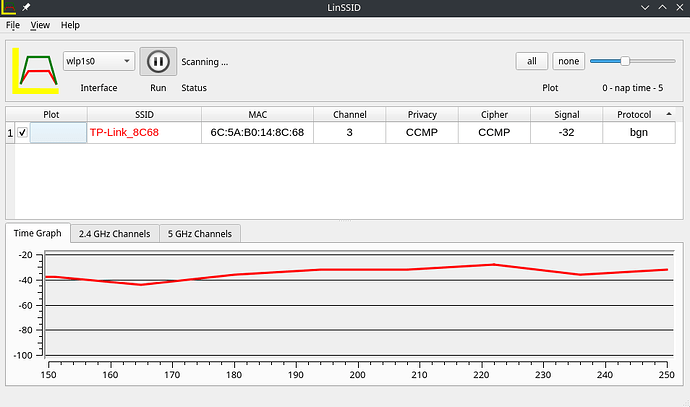This screenshot has width=690, height=407.
Task: Switch to the 5 GHz Channels tab
Action: (198, 234)
